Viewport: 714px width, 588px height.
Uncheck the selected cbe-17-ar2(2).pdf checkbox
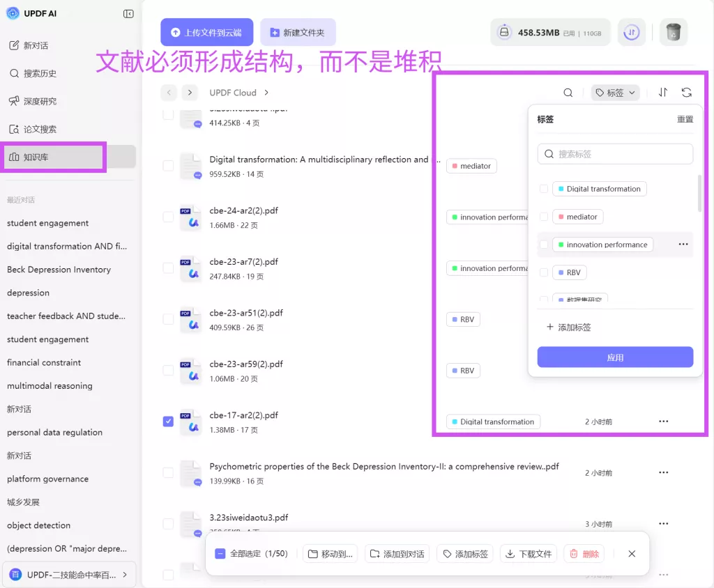pos(167,421)
